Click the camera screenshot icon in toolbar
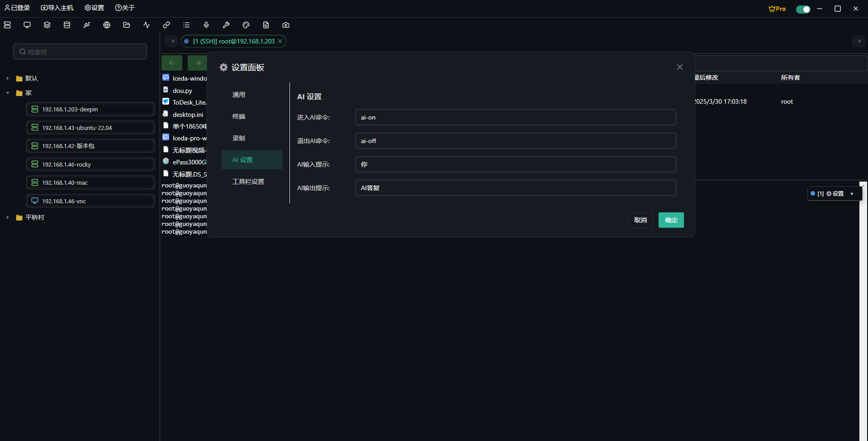868x441 pixels. tap(286, 25)
